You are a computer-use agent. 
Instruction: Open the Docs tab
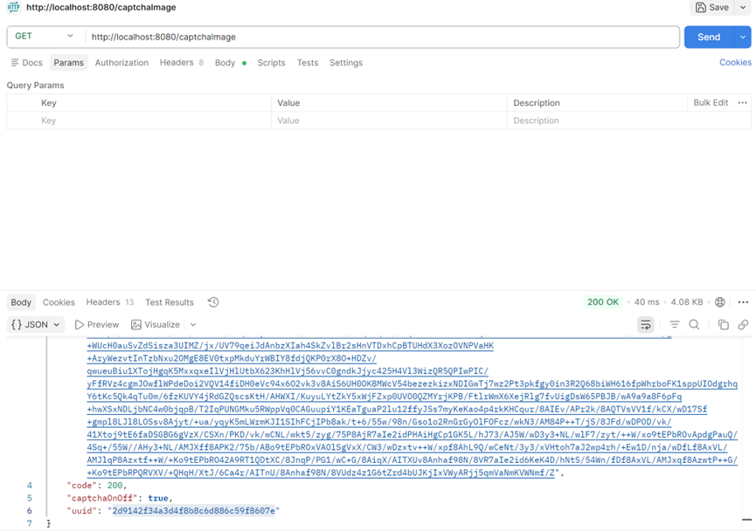click(x=27, y=63)
